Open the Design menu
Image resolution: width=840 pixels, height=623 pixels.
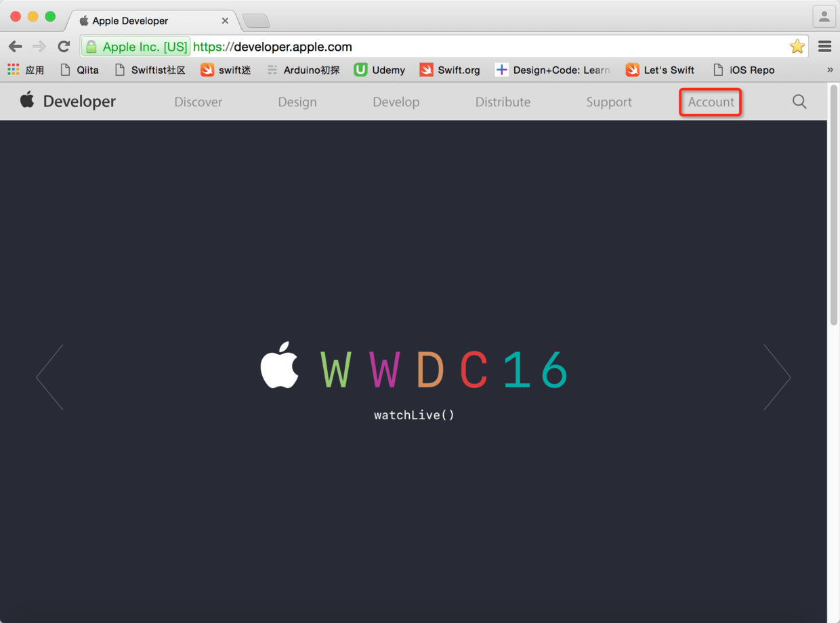(297, 102)
